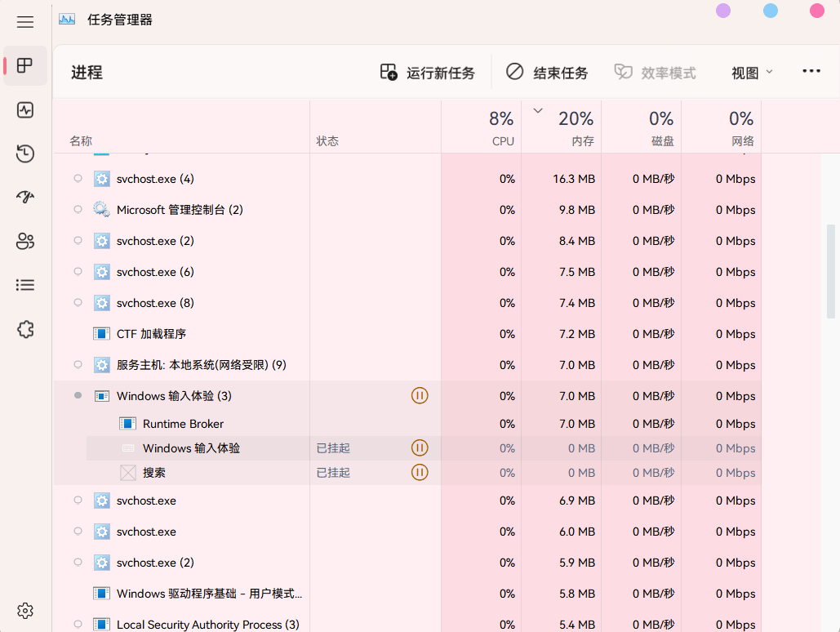Expand 服务主机: 本地系统(网络受限) (9) group
Screen dimensions: 840x632
(x=78, y=365)
